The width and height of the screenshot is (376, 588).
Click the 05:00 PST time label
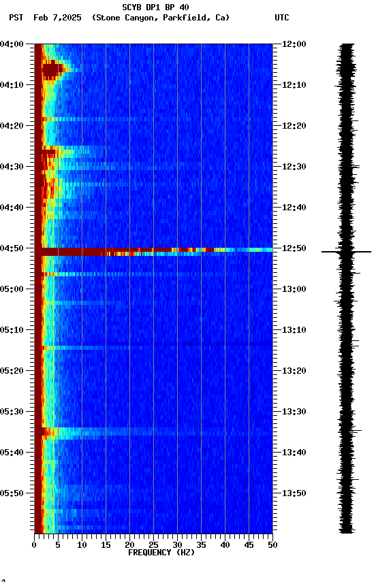pyautogui.click(x=12, y=289)
